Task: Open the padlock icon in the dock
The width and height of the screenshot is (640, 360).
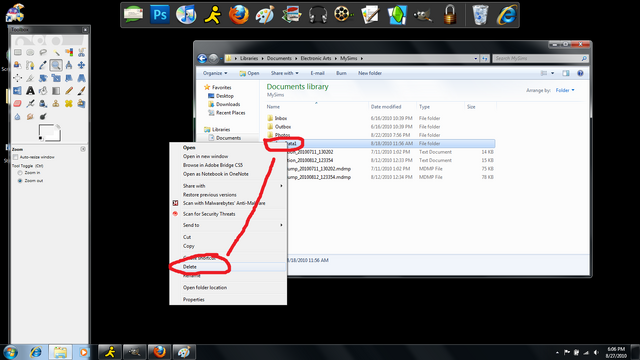Action: 450,15
